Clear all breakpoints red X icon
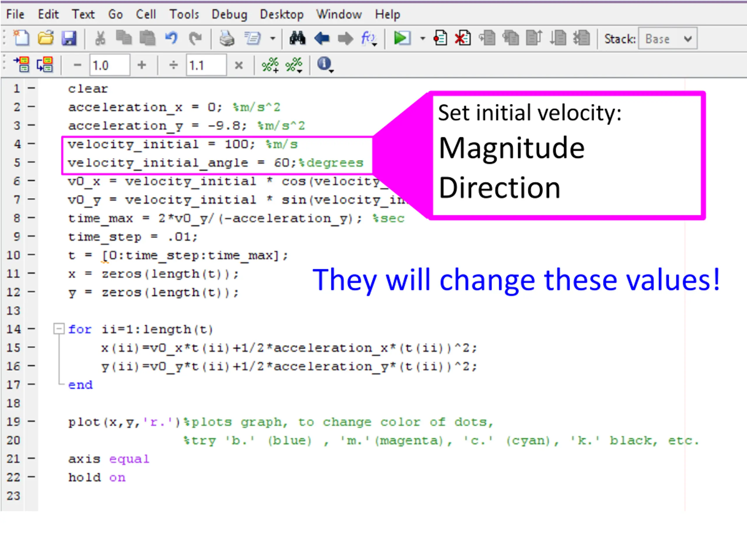 click(x=463, y=38)
